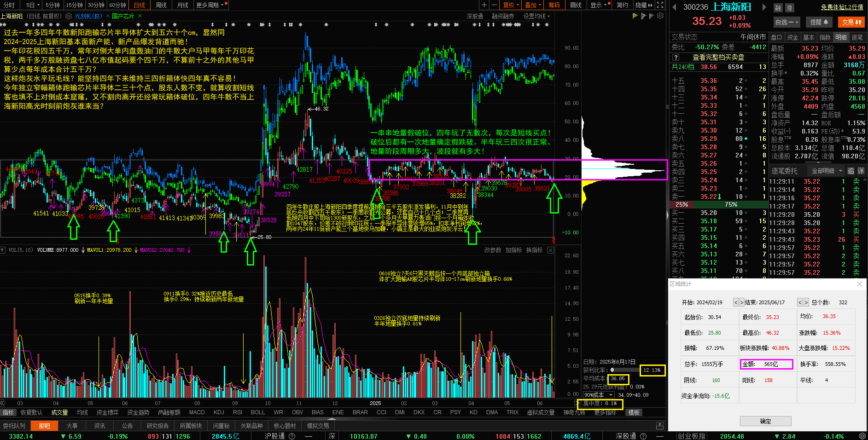Viewport: 868px width, 440px height.
Task: Go to previous stock with left arrow
Action: click(675, 7)
